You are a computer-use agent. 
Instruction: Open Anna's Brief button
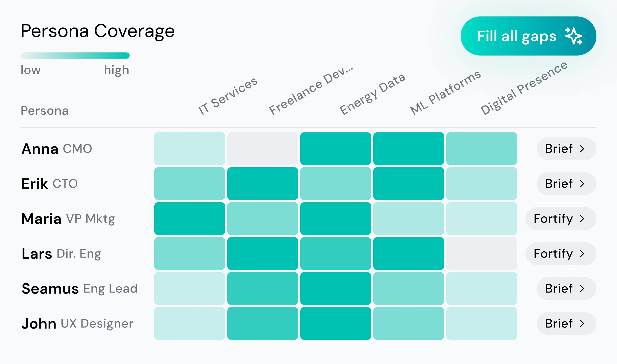pos(566,149)
